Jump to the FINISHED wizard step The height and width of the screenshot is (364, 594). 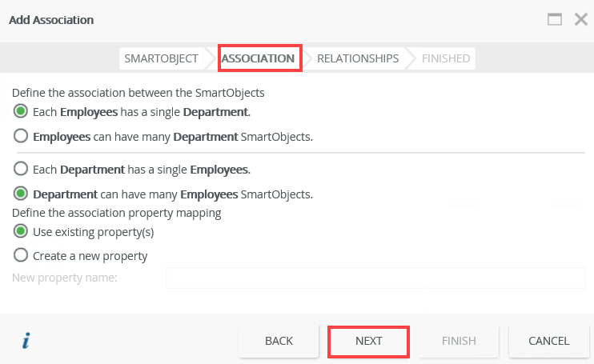[445, 58]
